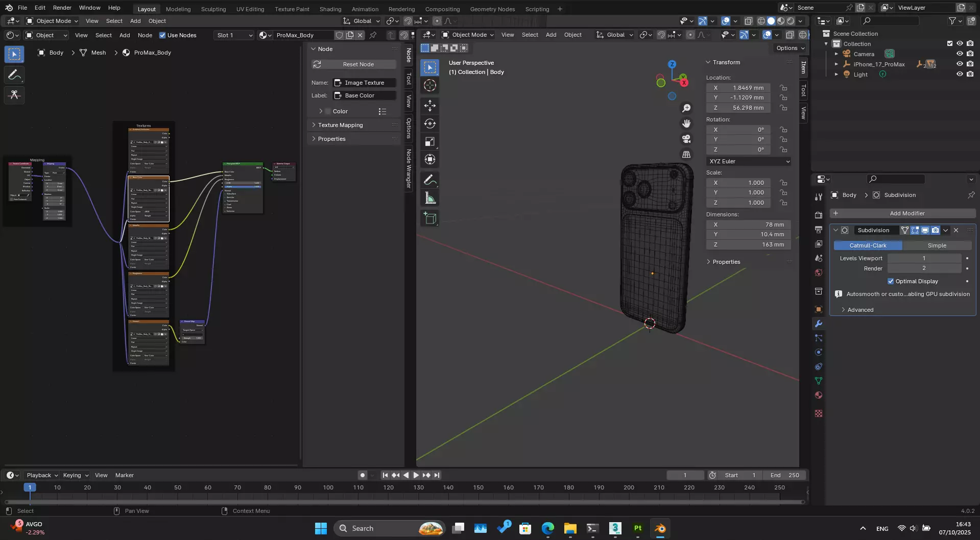This screenshot has height=540, width=980.
Task: Open the World properties tab
Action: (819, 272)
